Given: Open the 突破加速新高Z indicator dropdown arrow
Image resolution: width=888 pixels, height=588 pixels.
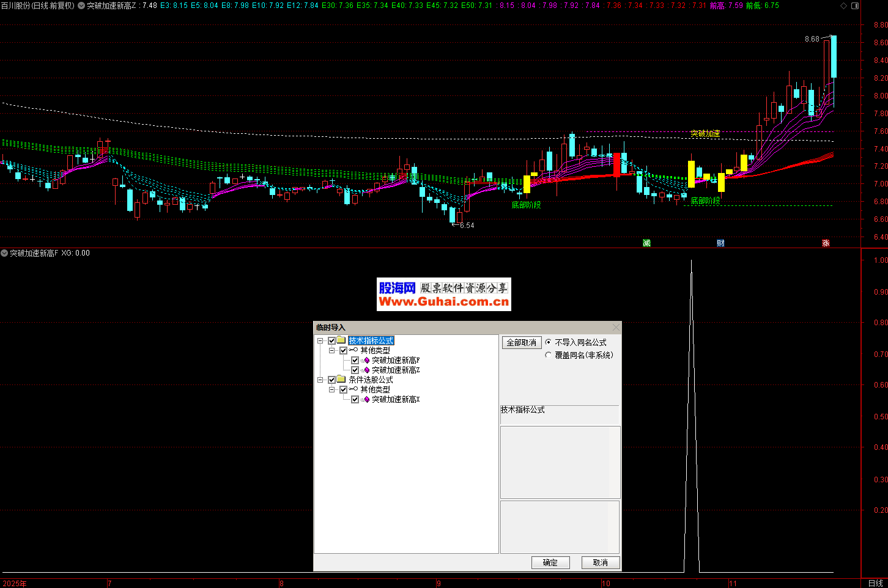Looking at the screenshot, I should coord(81,6).
